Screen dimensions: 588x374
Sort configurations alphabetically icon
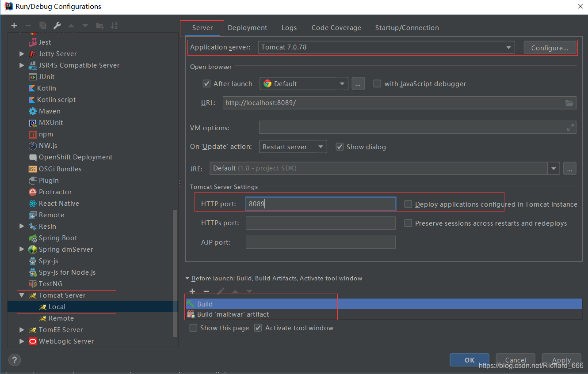pos(114,26)
